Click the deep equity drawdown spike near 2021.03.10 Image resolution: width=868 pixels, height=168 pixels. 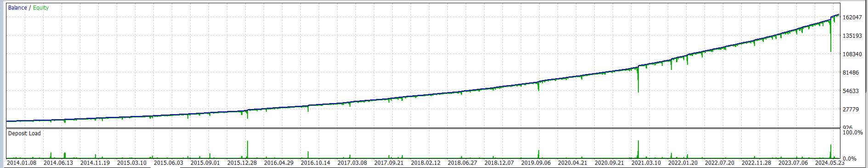point(638,80)
